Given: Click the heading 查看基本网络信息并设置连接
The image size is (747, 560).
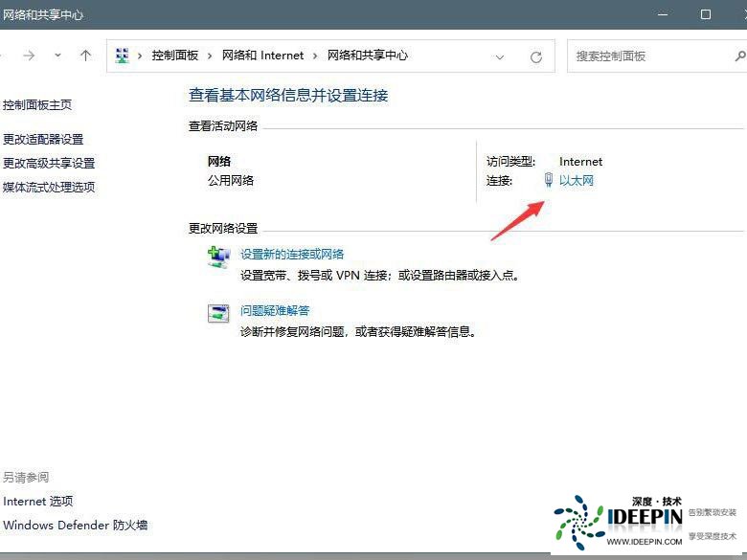Looking at the screenshot, I should pos(288,96).
